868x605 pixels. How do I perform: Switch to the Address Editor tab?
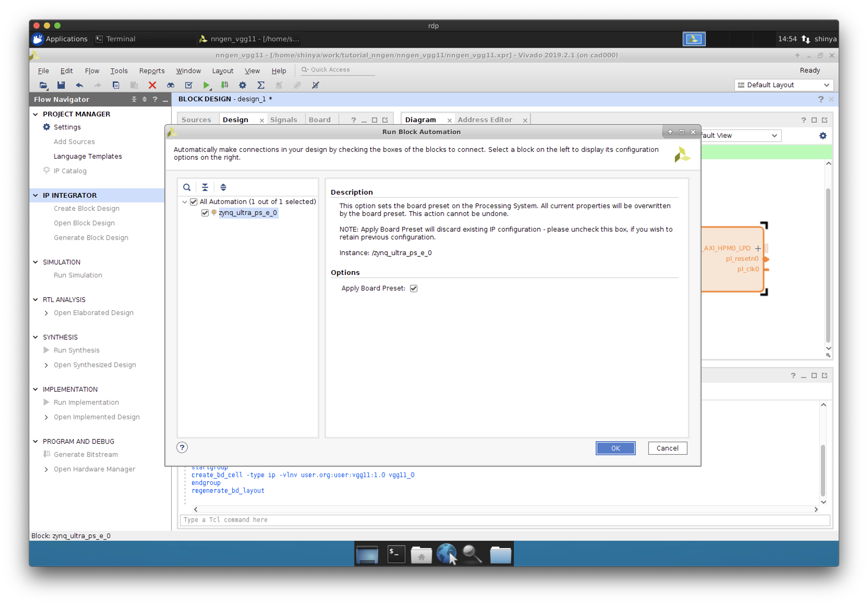pyautogui.click(x=485, y=120)
